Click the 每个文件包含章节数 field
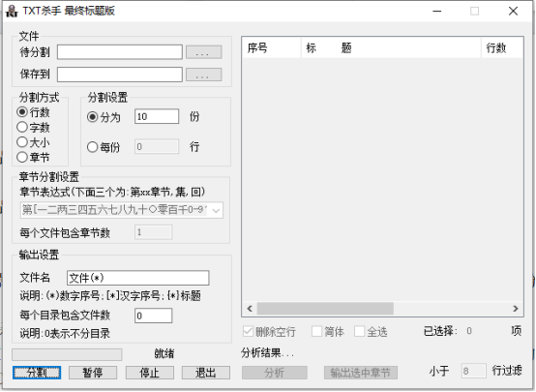 pyautogui.click(x=153, y=232)
